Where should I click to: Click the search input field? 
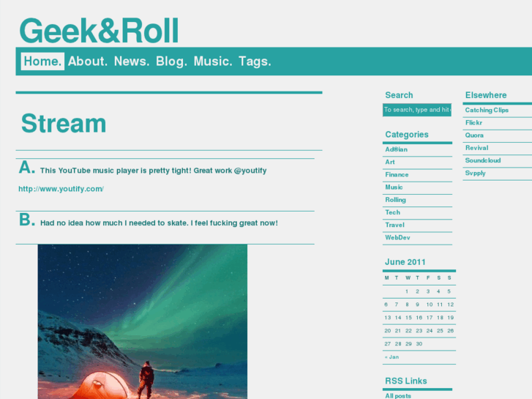pyautogui.click(x=417, y=110)
